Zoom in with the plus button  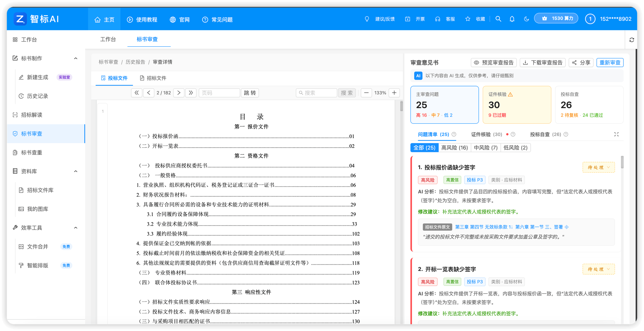click(394, 93)
